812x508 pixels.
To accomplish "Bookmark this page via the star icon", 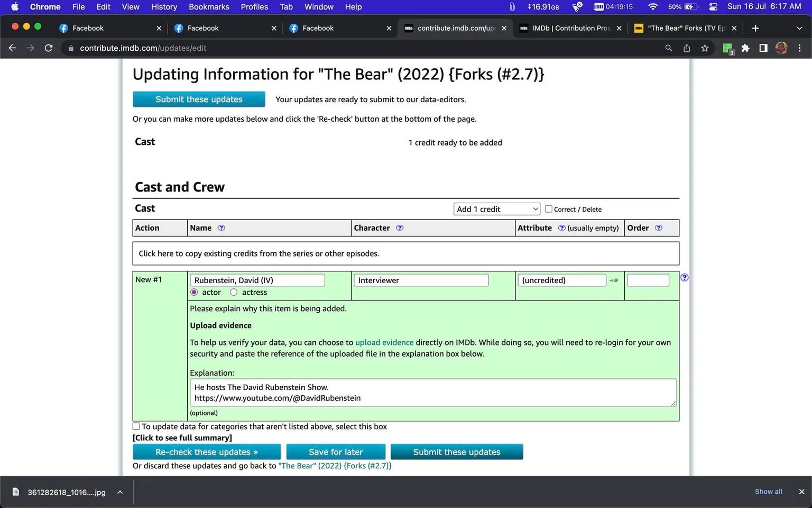I will 705,48.
